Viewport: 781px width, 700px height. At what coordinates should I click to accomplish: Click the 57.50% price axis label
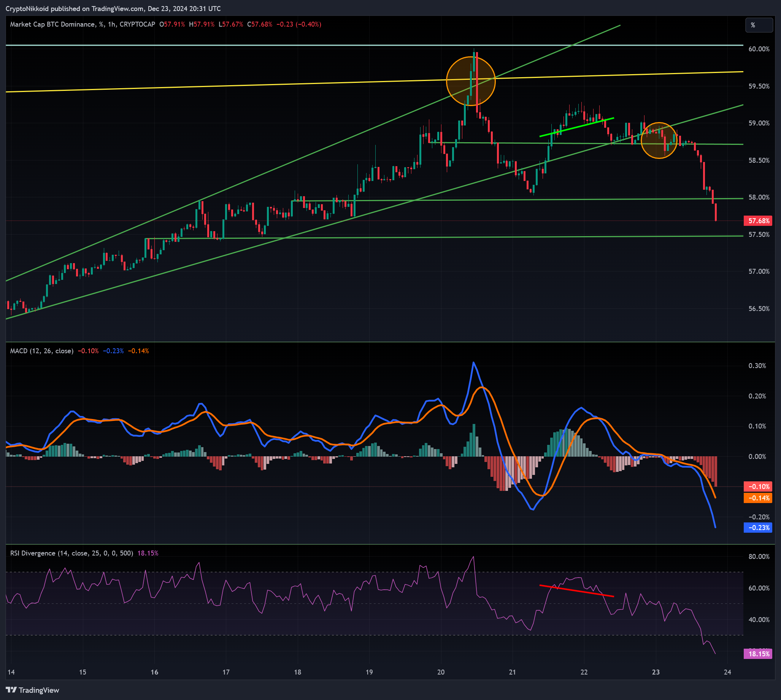[x=759, y=235]
